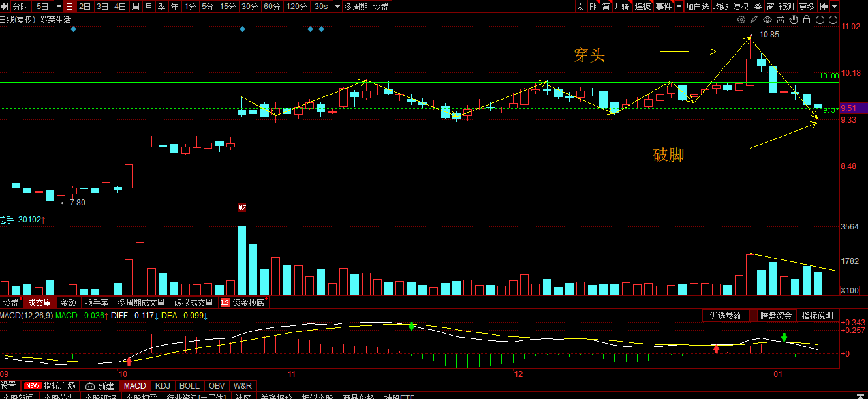The width and height of the screenshot is (868, 399).
Task: Click the robot icon beside 新建
Action: (x=89, y=386)
